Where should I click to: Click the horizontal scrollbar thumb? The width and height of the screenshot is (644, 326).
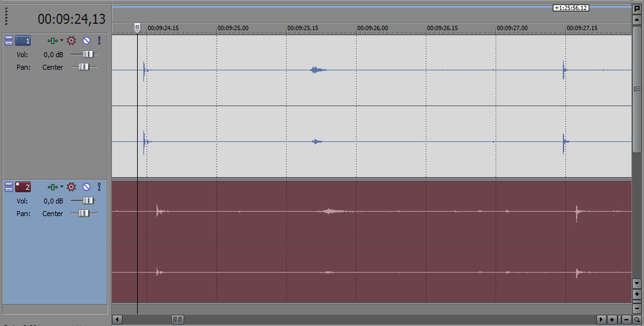[x=177, y=320]
